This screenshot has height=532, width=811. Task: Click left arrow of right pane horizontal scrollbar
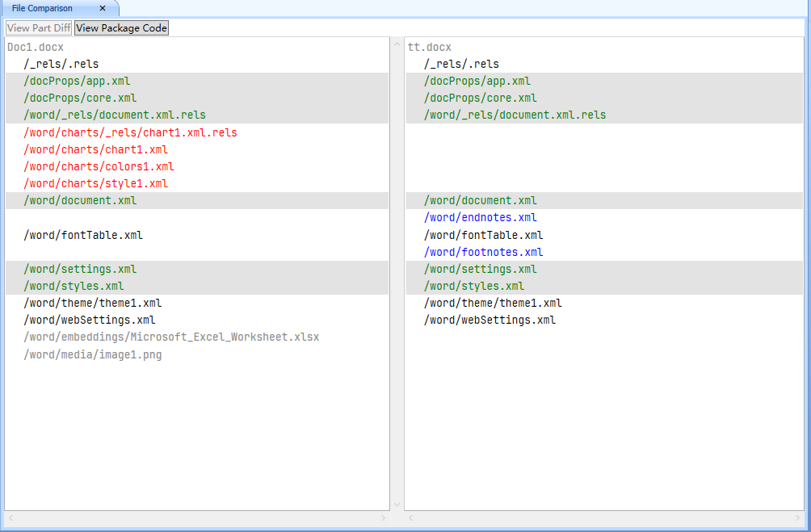point(411,517)
